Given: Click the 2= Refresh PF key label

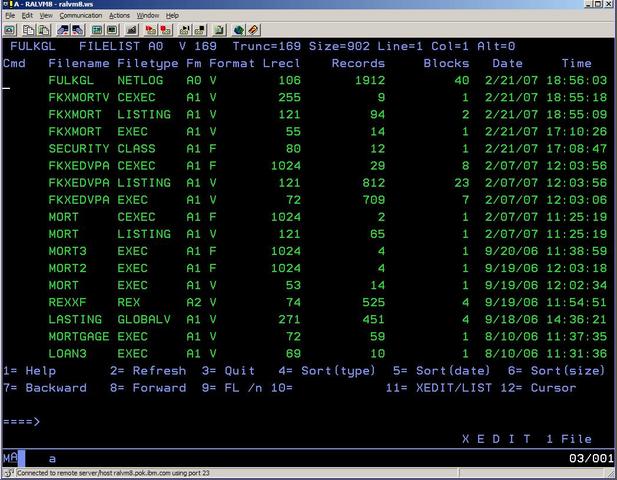Looking at the screenshot, I should (148, 371).
